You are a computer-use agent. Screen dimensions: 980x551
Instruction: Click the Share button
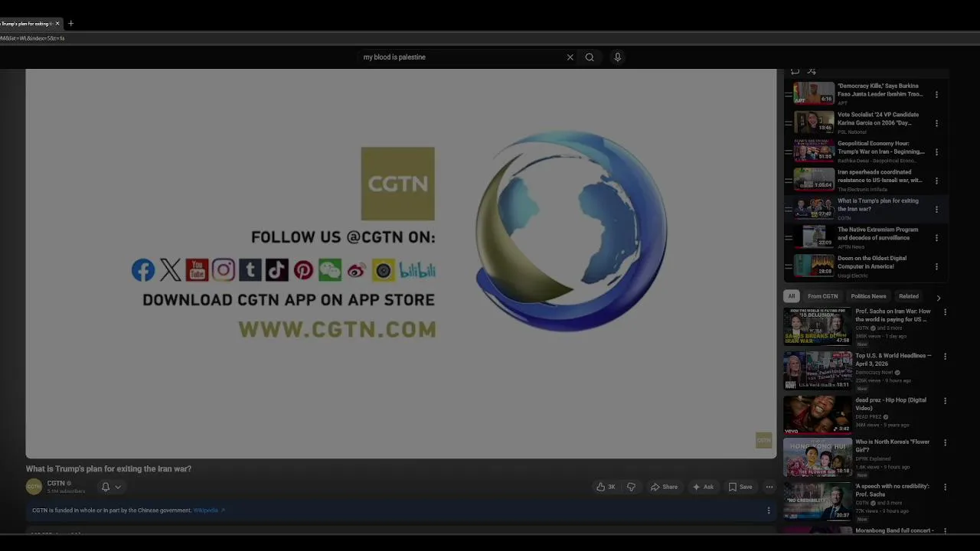coord(664,487)
